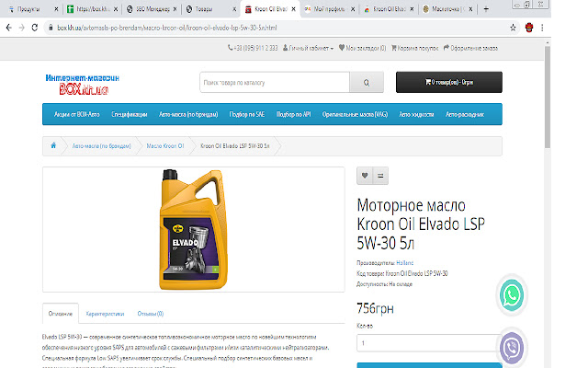Close the Продукты tab
This screenshot has height=368, width=588.
tap(56, 9)
